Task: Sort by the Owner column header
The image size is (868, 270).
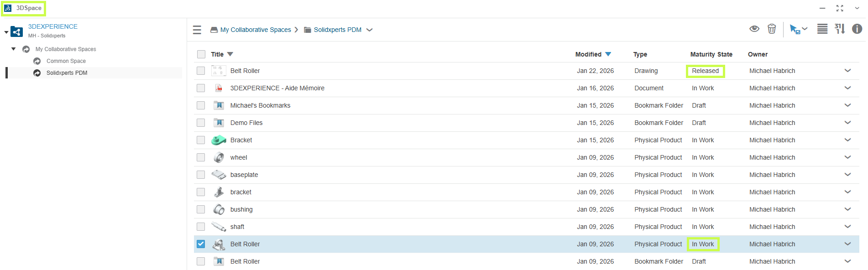Action: tap(758, 54)
